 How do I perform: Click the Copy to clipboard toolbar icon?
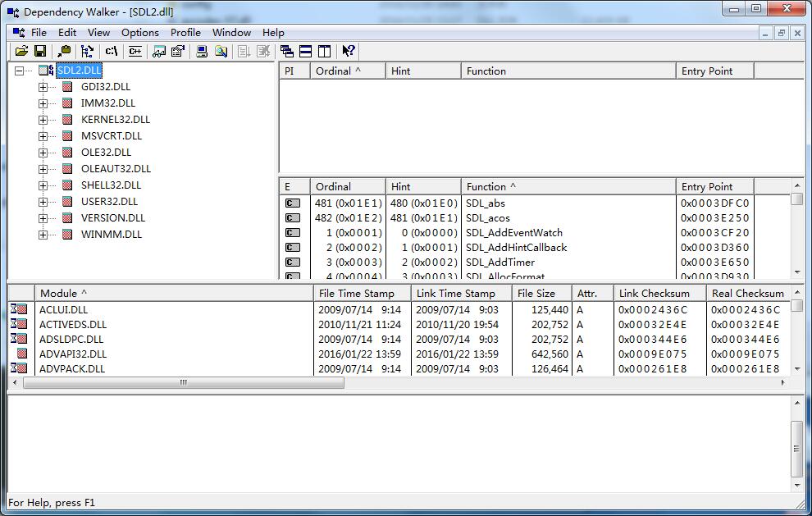click(x=65, y=51)
